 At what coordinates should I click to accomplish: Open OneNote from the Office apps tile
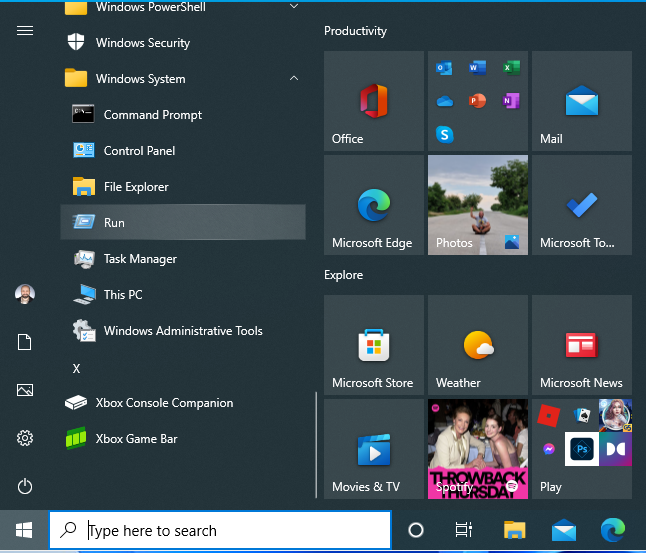pos(511,101)
